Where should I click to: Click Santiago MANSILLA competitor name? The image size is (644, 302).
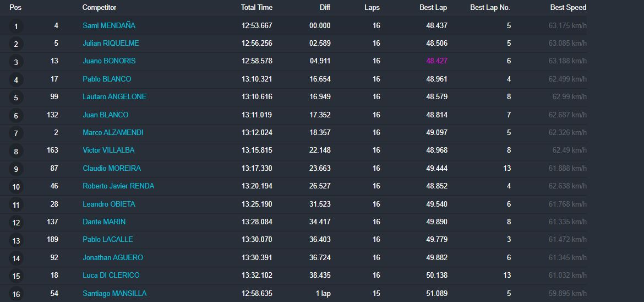114,293
